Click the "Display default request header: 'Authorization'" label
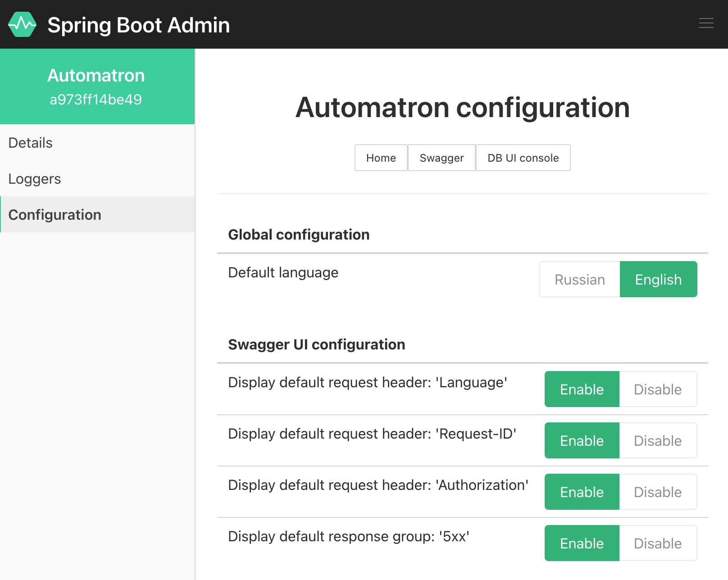 [x=378, y=485]
